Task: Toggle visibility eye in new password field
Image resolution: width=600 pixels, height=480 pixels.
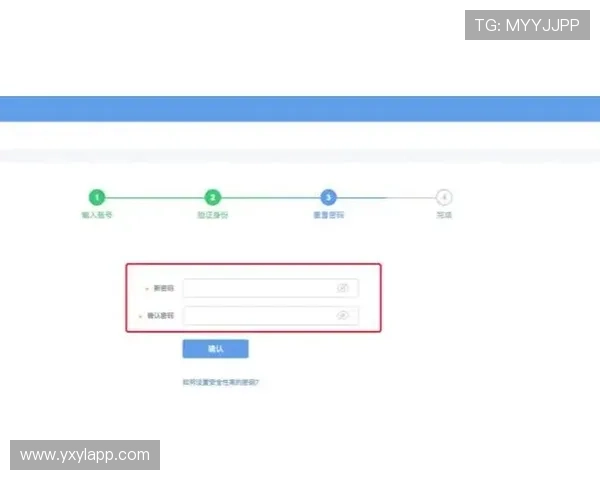Action: coord(342,288)
